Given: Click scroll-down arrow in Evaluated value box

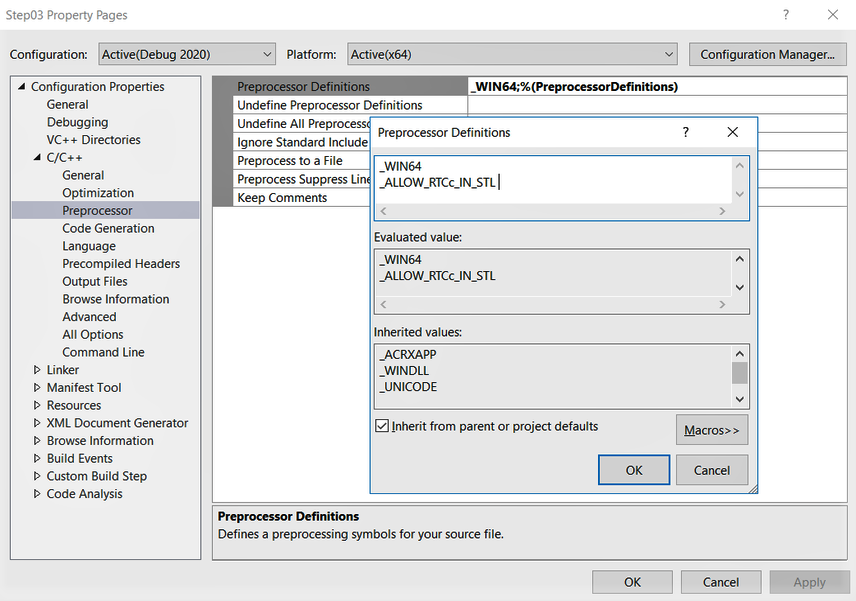Looking at the screenshot, I should [740, 287].
